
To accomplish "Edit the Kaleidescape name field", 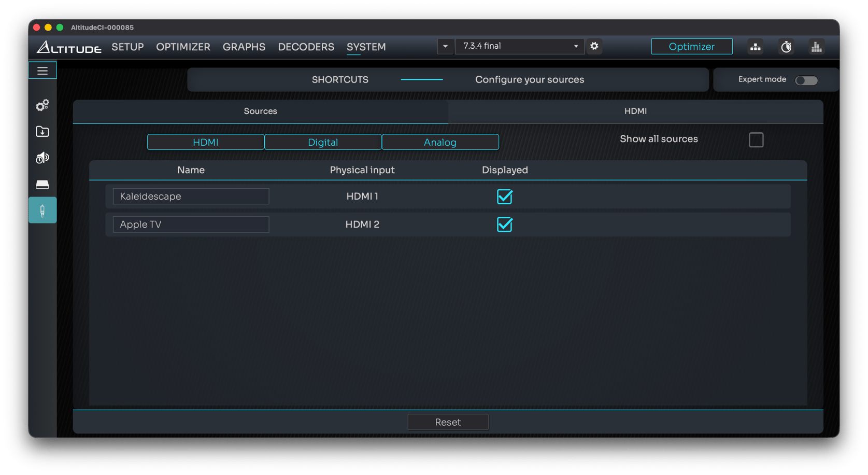I will click(191, 197).
